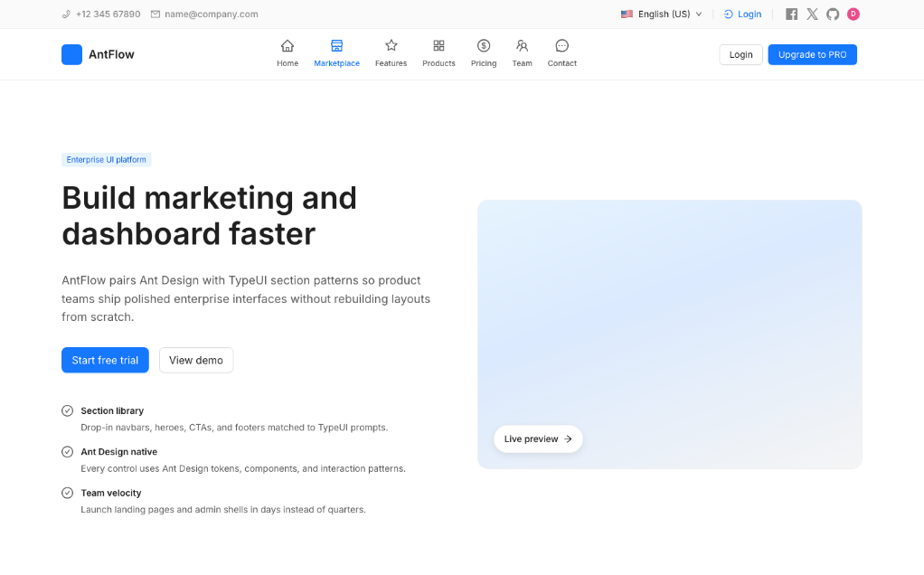The height and width of the screenshot is (575, 924).
Task: Click the name@company.com email address
Action: (211, 14)
